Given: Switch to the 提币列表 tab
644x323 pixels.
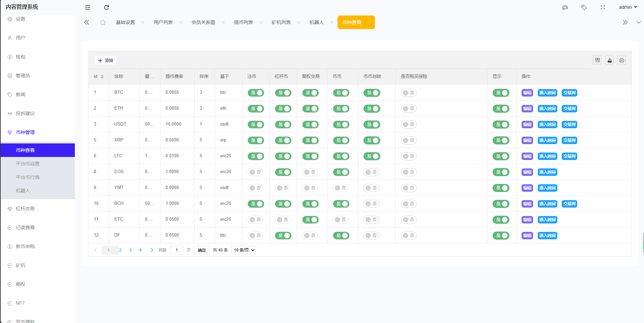Looking at the screenshot, I should point(243,22).
